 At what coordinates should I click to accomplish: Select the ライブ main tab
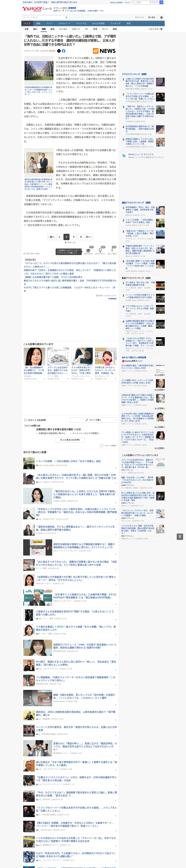(49, 24)
